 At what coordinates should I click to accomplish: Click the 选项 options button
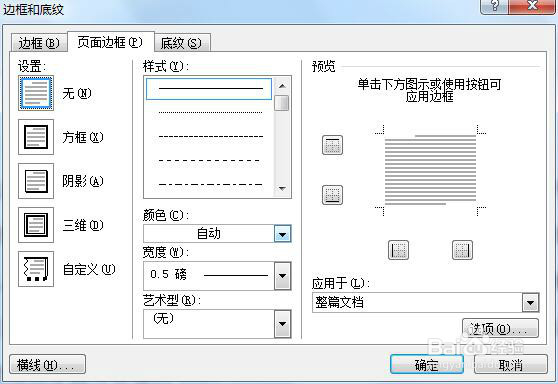tap(500, 328)
